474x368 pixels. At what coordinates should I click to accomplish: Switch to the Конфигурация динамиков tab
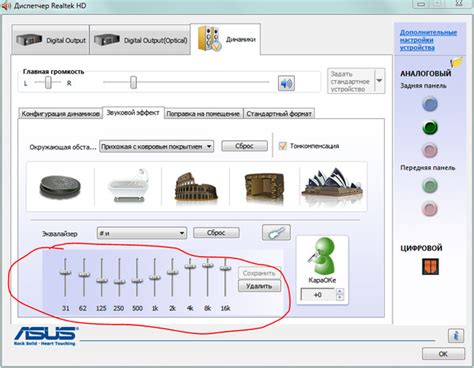[60, 114]
